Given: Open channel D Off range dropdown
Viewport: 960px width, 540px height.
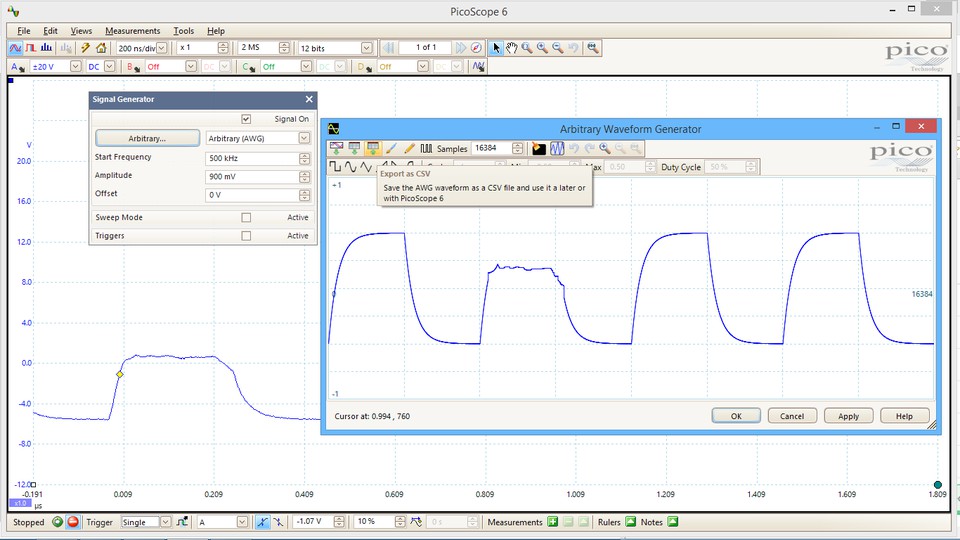Looking at the screenshot, I should [x=422, y=66].
